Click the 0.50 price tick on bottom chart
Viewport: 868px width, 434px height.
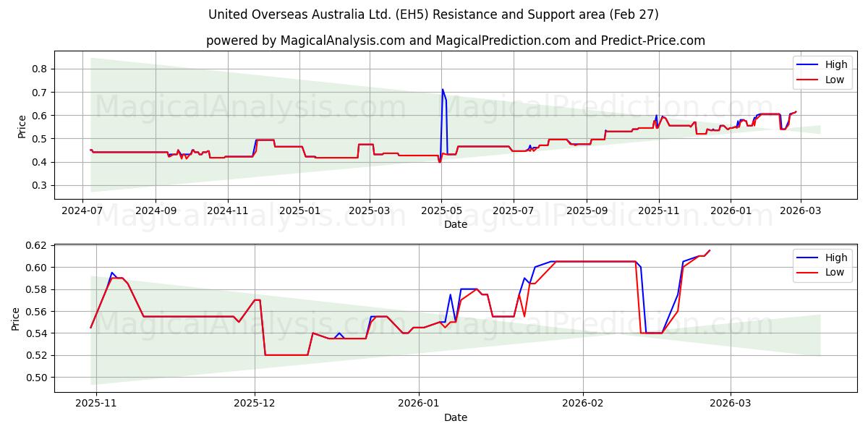[38, 378]
